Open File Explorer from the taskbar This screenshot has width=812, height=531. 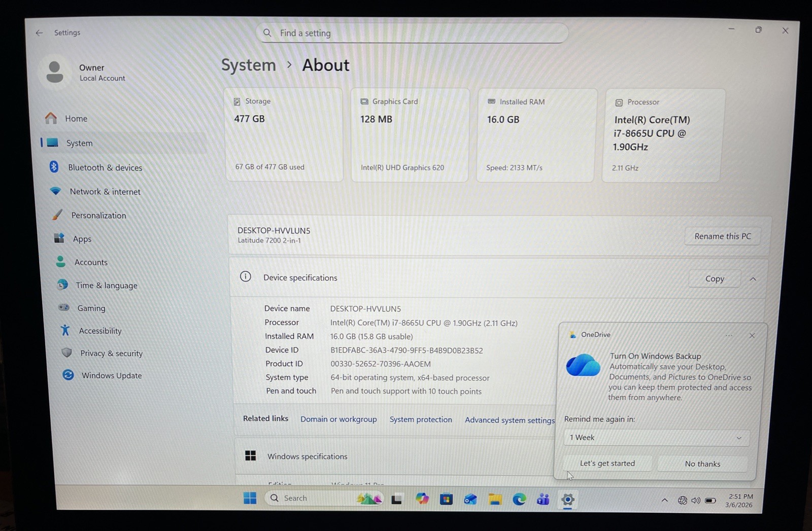tap(495, 500)
